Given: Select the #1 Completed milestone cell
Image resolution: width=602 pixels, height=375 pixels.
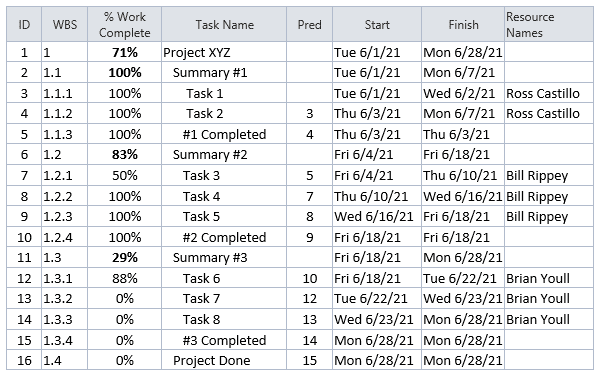Looking at the screenshot, I should tap(224, 134).
